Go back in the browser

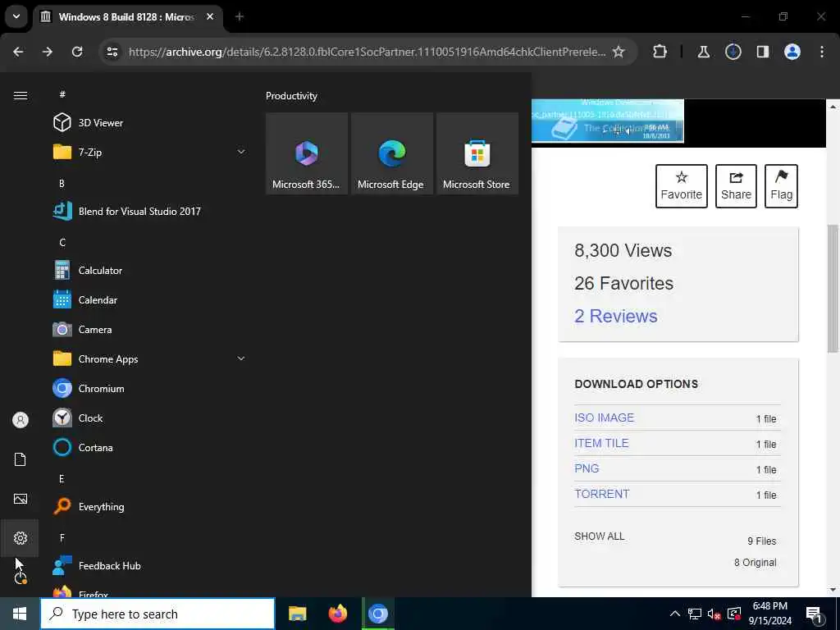pyautogui.click(x=18, y=52)
